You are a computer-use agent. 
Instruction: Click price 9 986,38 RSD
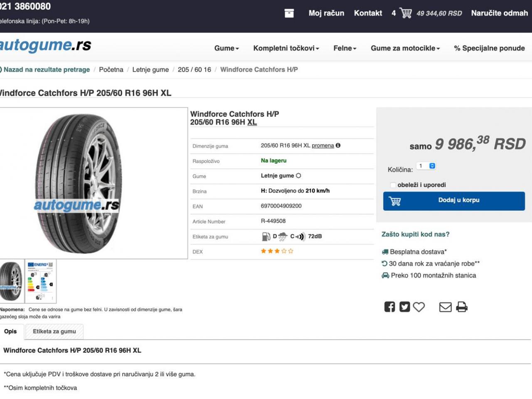(x=480, y=143)
